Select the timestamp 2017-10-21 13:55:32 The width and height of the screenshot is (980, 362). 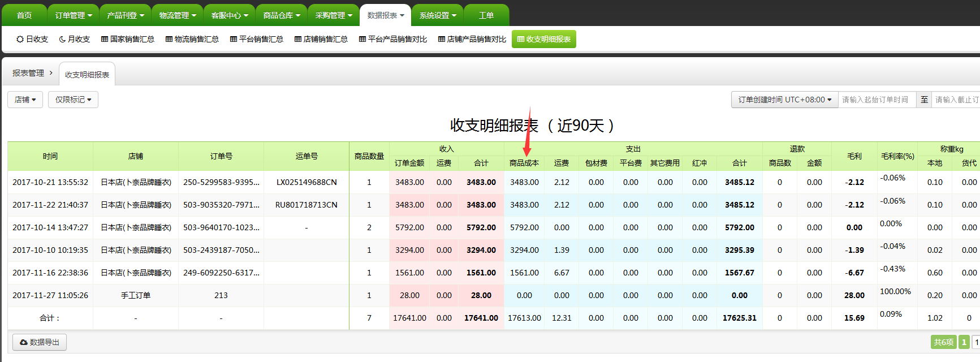click(50, 182)
